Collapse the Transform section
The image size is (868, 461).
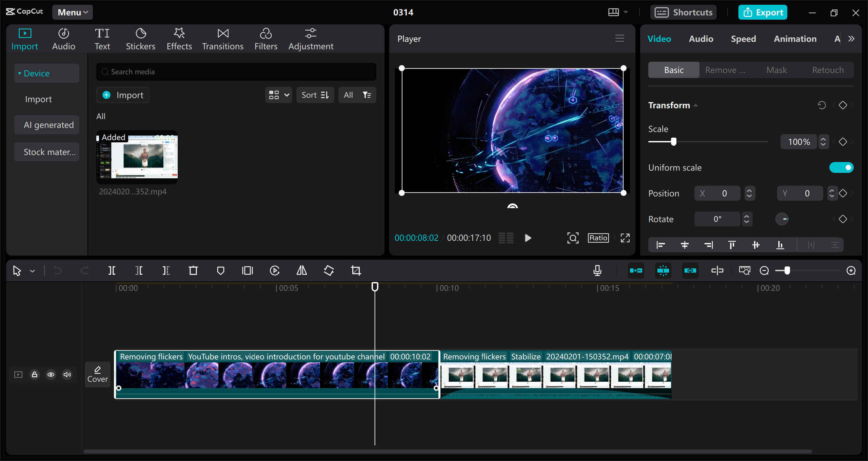[x=695, y=105]
